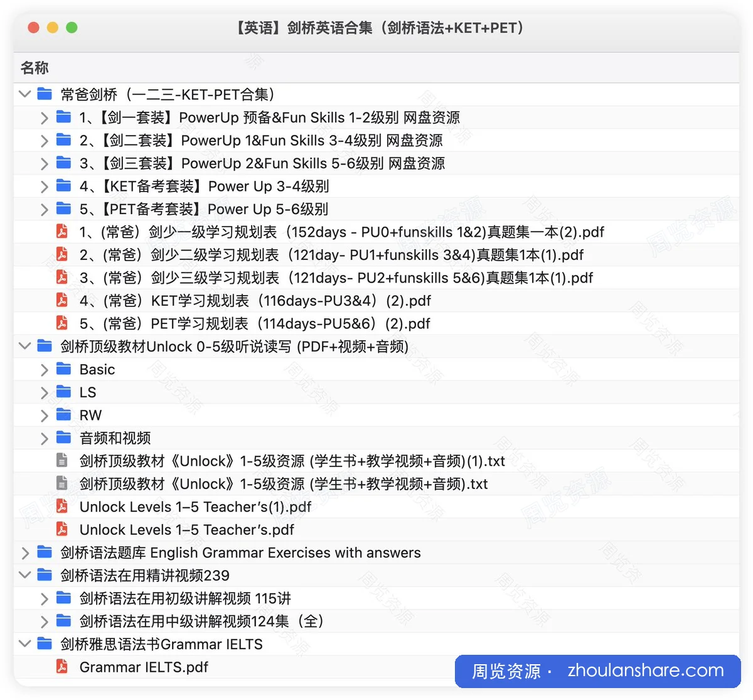The width and height of the screenshot is (753, 700).
Task: Click the 剑桥雅思语法书 folder icon
Action: tap(45, 644)
